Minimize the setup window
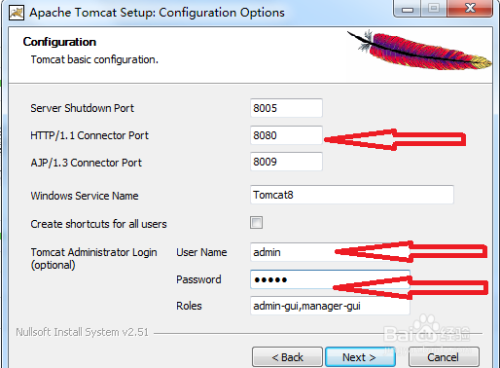500x368 pixels. point(407,9)
